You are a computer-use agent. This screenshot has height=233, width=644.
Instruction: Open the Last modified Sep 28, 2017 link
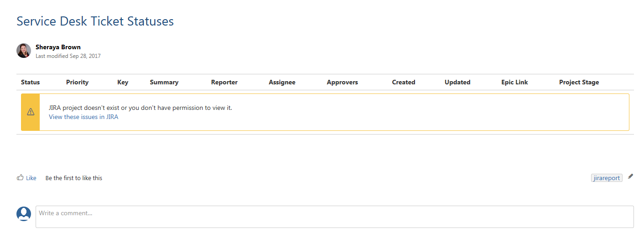pyautogui.click(x=68, y=56)
